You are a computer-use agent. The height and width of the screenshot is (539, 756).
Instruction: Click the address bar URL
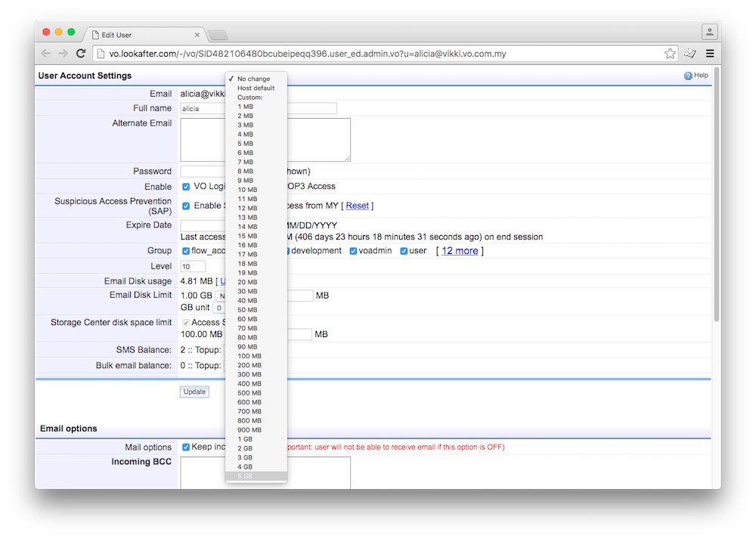coord(307,54)
